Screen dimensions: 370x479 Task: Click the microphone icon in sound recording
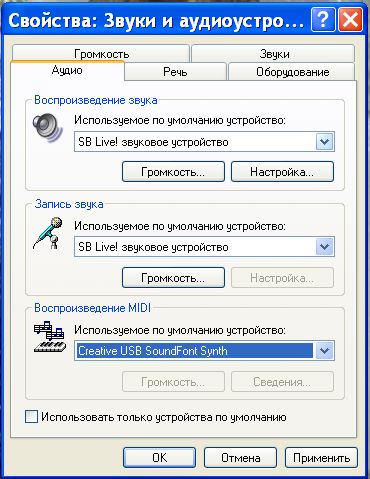point(48,233)
